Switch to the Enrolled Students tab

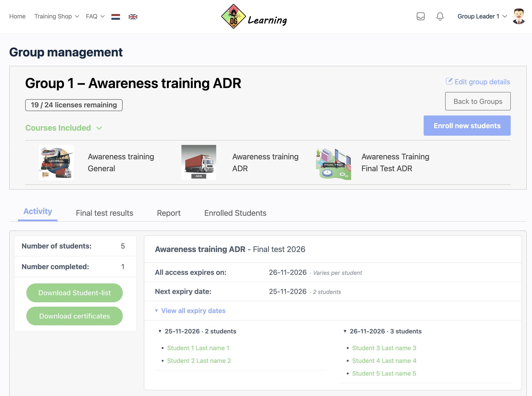pyautogui.click(x=235, y=213)
